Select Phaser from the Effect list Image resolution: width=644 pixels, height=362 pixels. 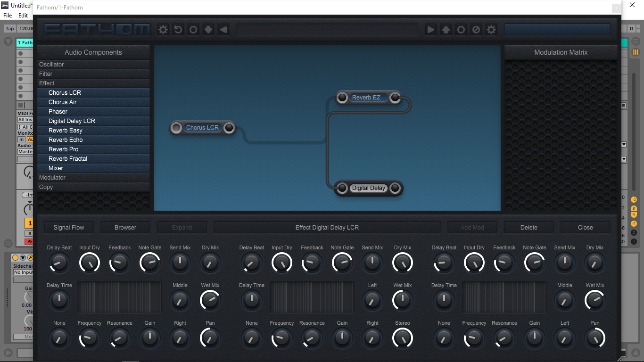click(93, 112)
